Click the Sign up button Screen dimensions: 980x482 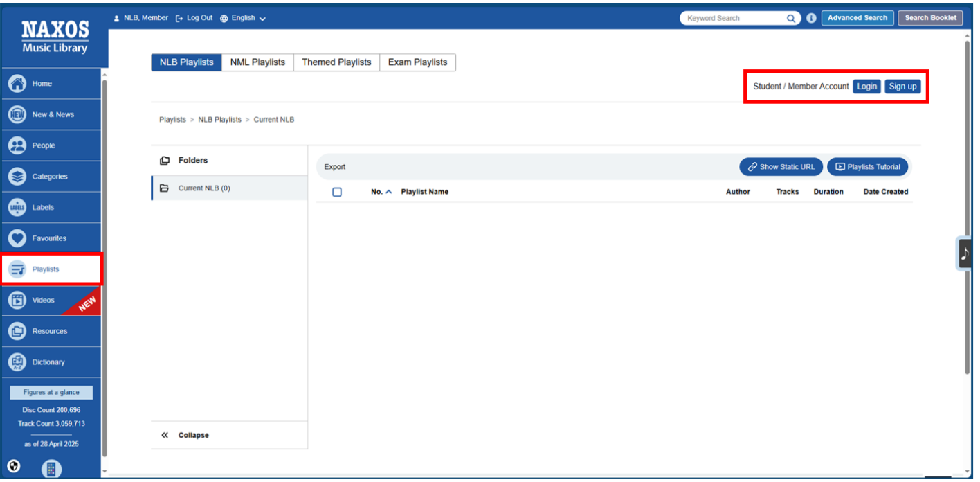pyautogui.click(x=902, y=87)
